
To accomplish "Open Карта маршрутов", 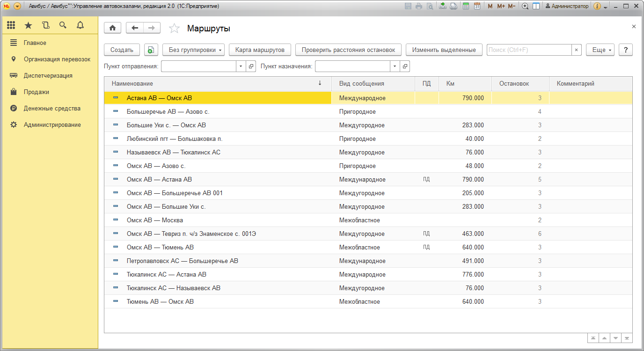I will pyautogui.click(x=260, y=50).
